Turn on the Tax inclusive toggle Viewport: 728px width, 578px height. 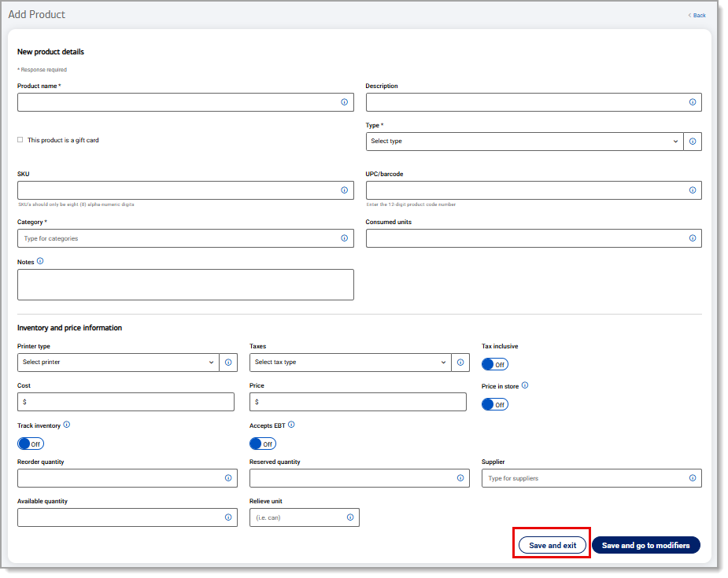tap(495, 364)
